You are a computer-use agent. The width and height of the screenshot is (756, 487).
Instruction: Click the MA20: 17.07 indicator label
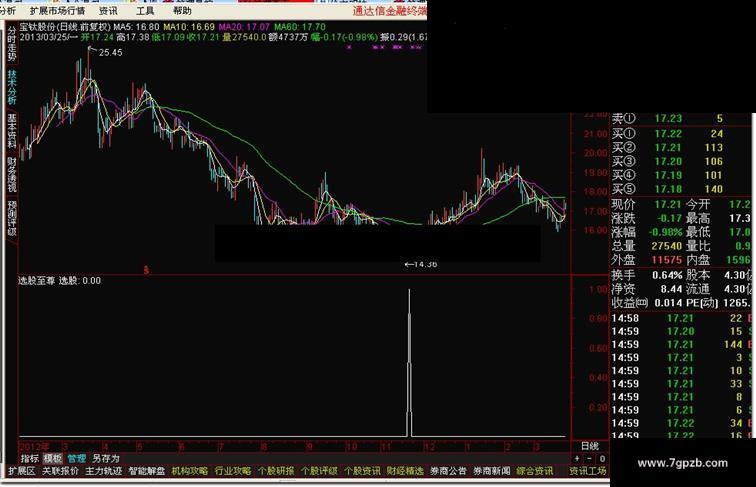pos(244,27)
